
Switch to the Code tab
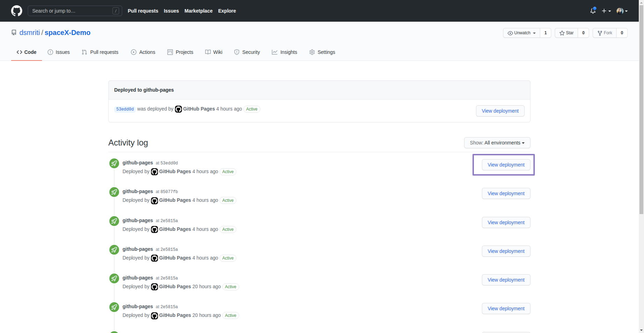tap(27, 52)
